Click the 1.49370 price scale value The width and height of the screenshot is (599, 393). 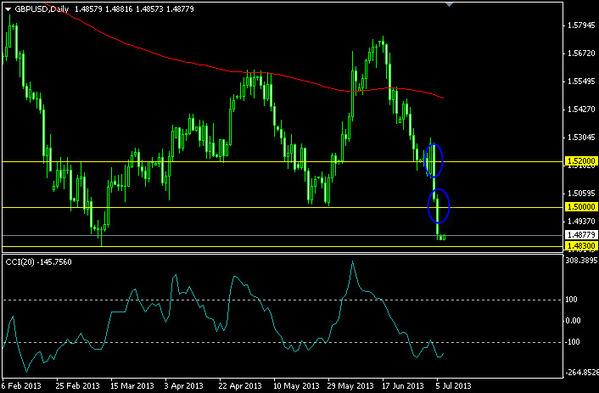(581, 221)
